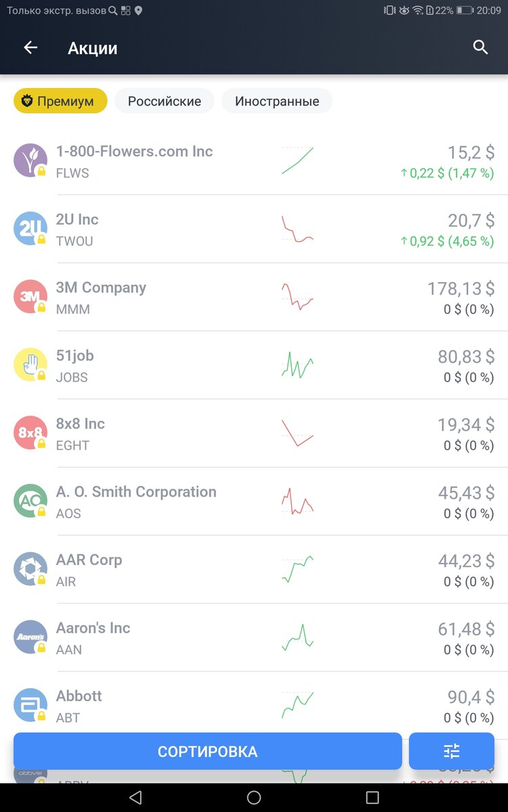Open AAR Corp stock entry
Image resolution: width=508 pixels, height=812 pixels.
tap(254, 569)
